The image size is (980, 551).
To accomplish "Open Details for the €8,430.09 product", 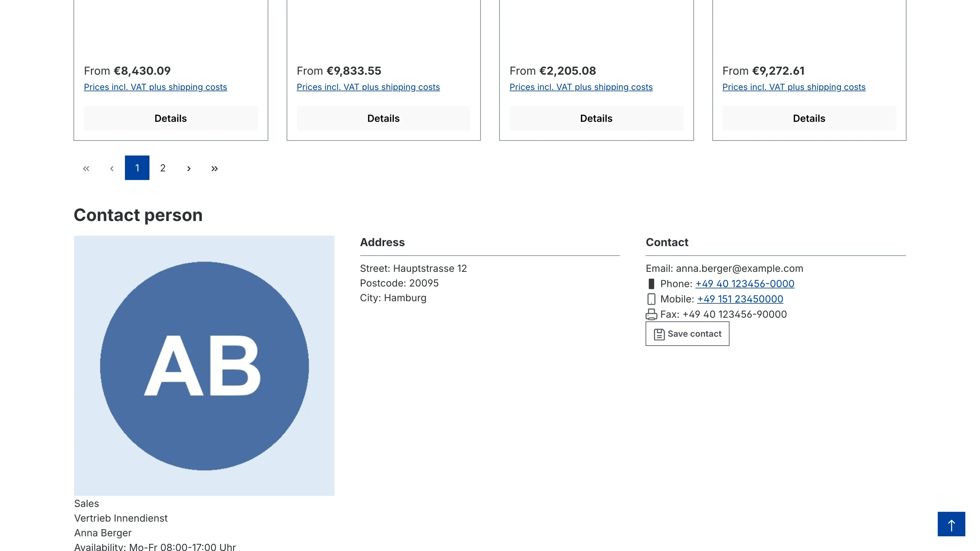I will pyautogui.click(x=171, y=118).
